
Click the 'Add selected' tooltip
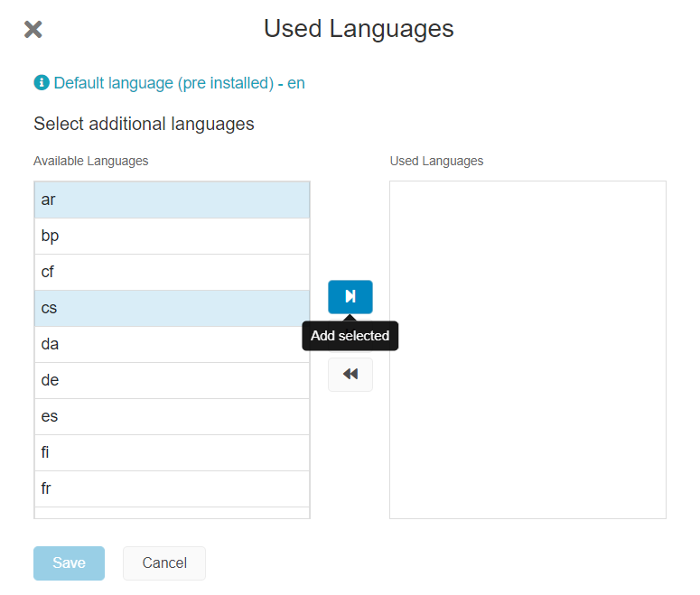coord(350,336)
